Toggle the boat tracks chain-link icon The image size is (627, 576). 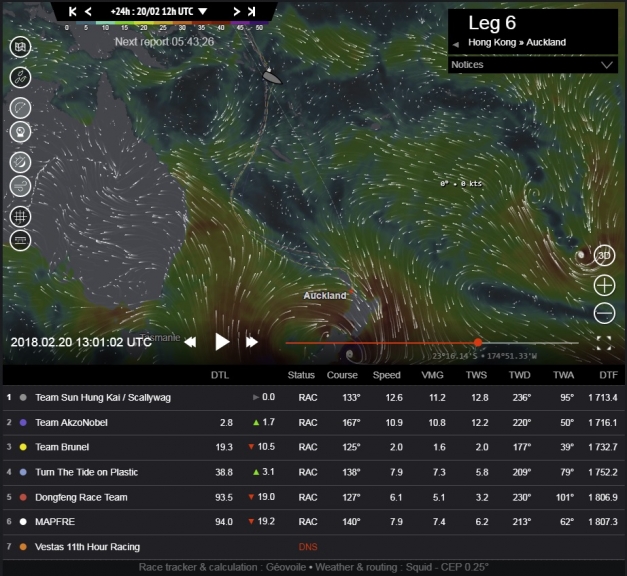coord(20,77)
